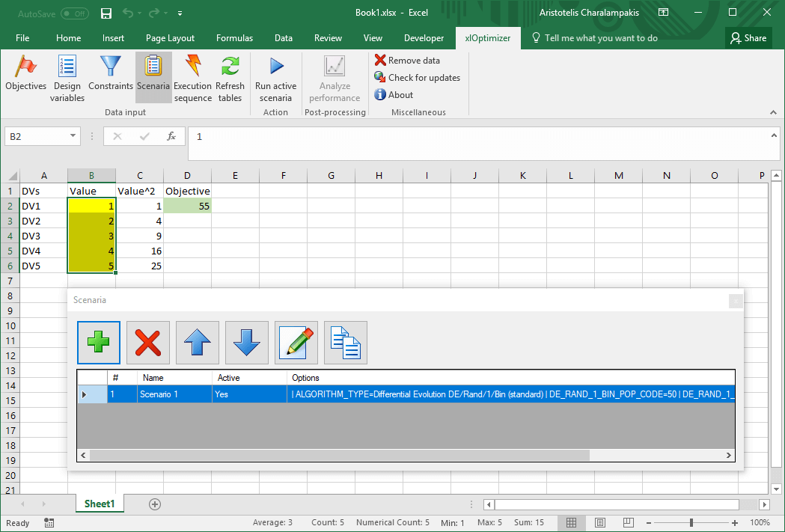
Task: Click Check for updates
Action: 424,78
